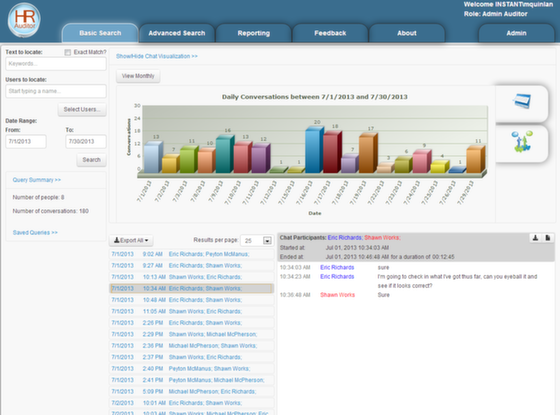Click the download icon in chat header
The width and height of the screenshot is (560, 415).
click(x=535, y=238)
